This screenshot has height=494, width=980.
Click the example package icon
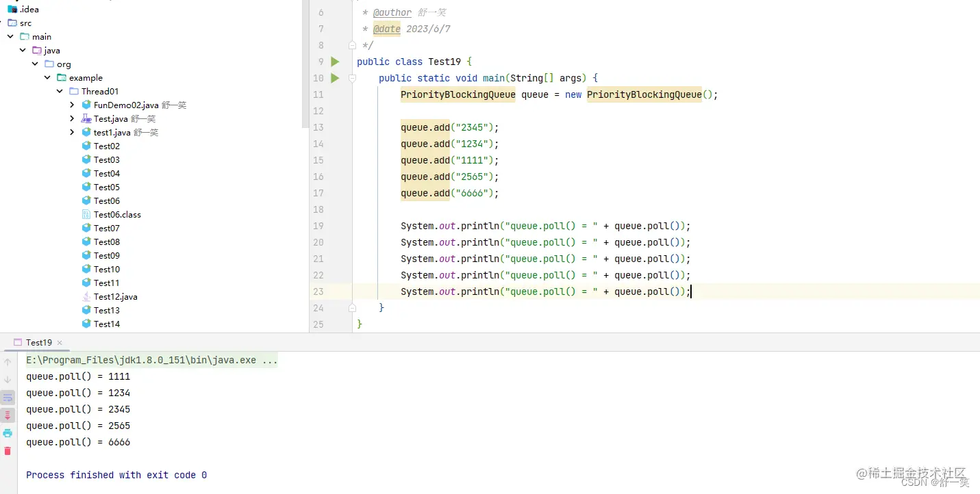pyautogui.click(x=62, y=77)
